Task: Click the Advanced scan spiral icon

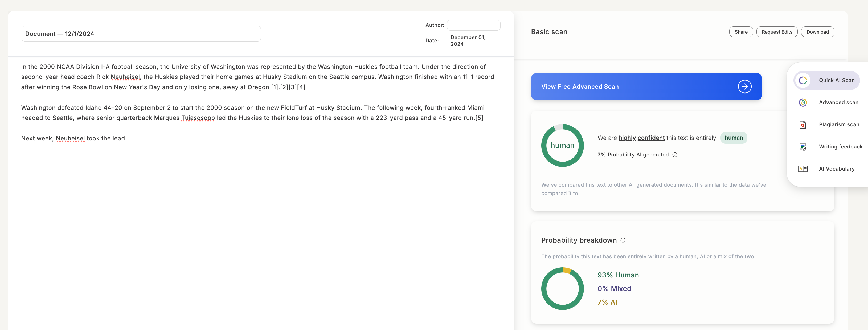Action: [x=803, y=102]
